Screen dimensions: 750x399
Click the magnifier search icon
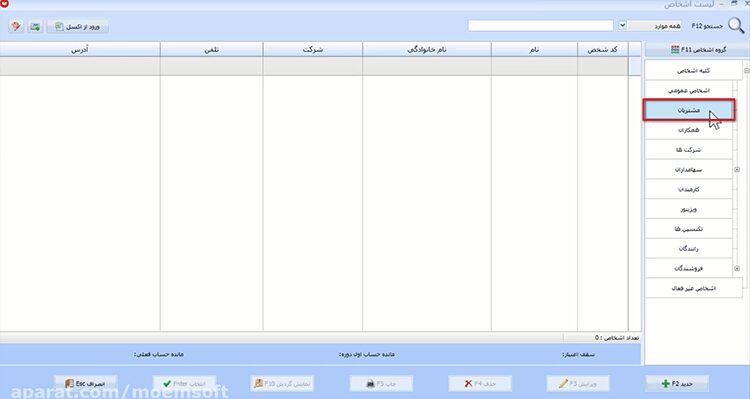(736, 25)
